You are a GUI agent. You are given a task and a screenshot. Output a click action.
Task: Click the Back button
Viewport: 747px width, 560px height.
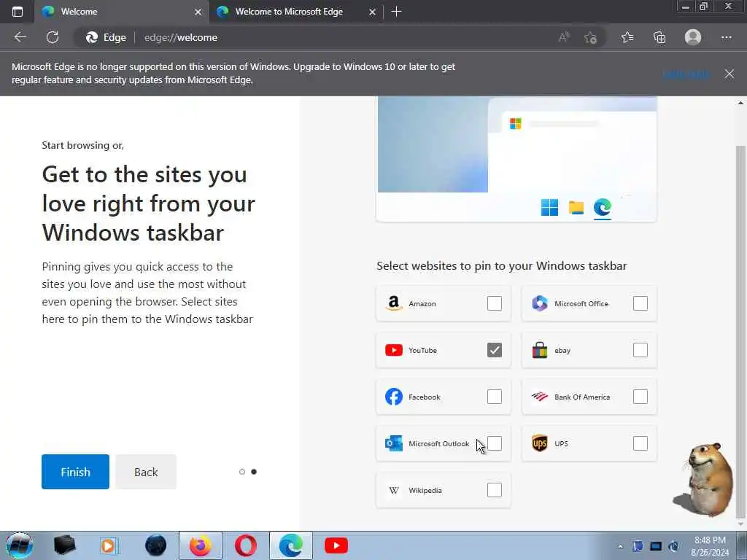pos(146,472)
